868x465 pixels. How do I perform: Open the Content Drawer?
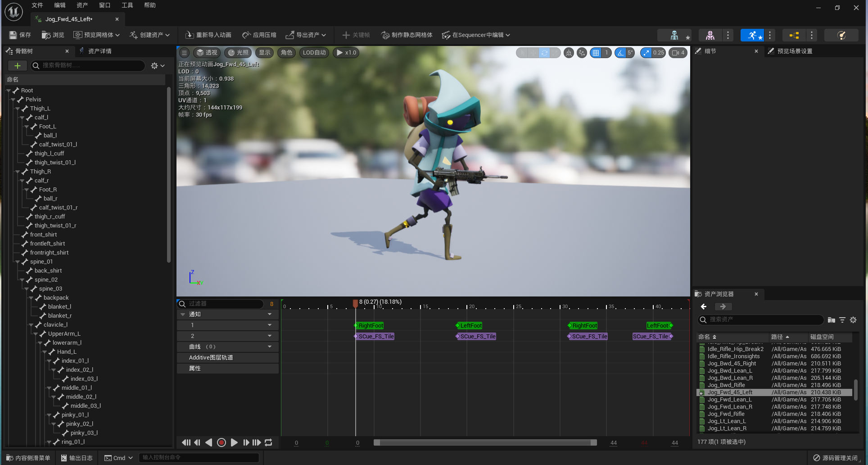tap(28, 458)
